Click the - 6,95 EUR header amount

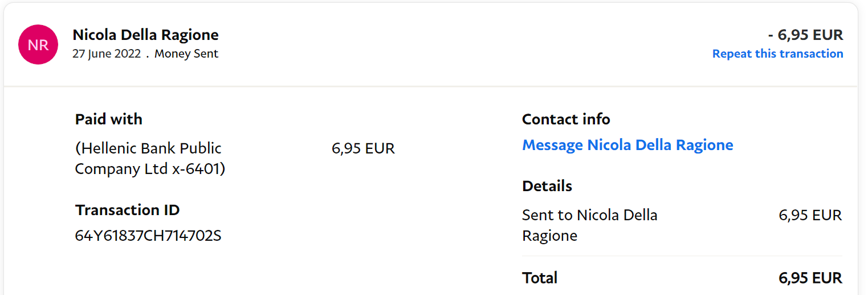(x=805, y=35)
